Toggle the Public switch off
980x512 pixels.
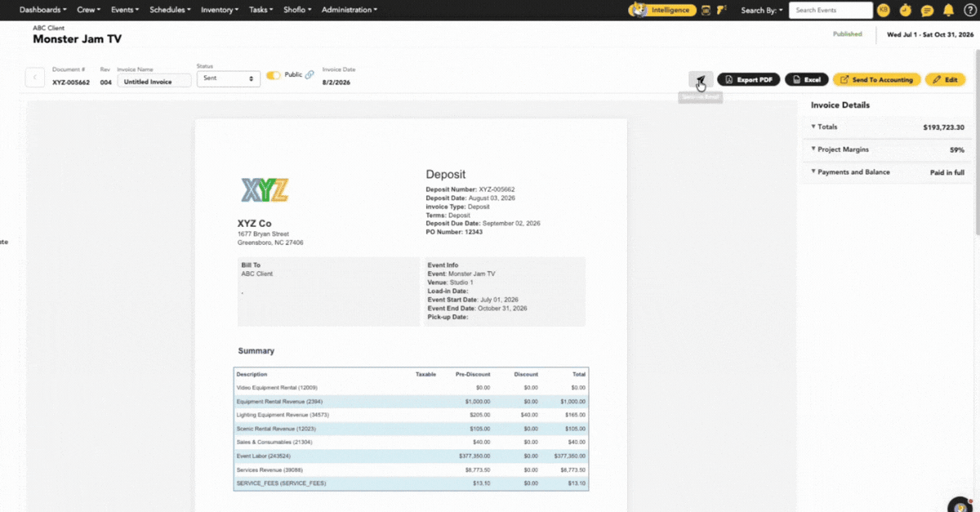pos(274,75)
